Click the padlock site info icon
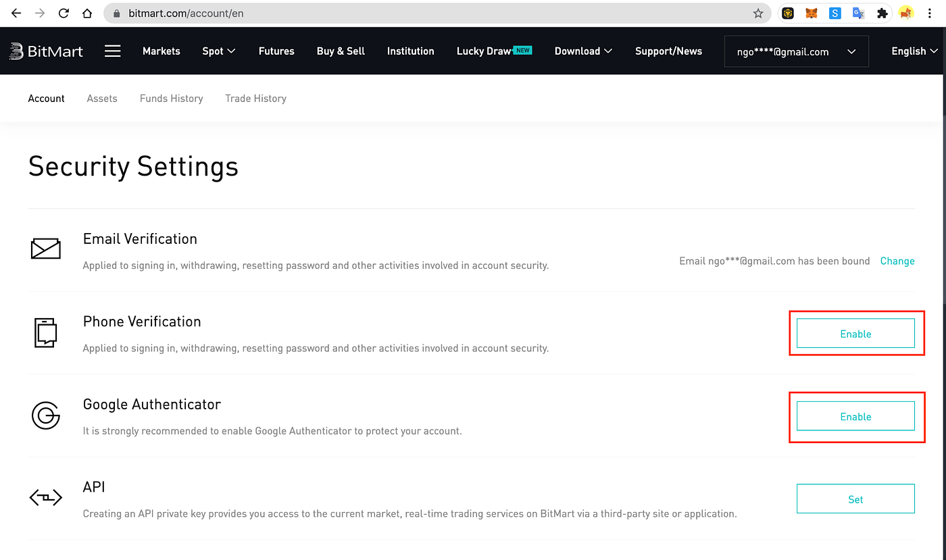Image resolution: width=946 pixels, height=560 pixels. (x=116, y=13)
